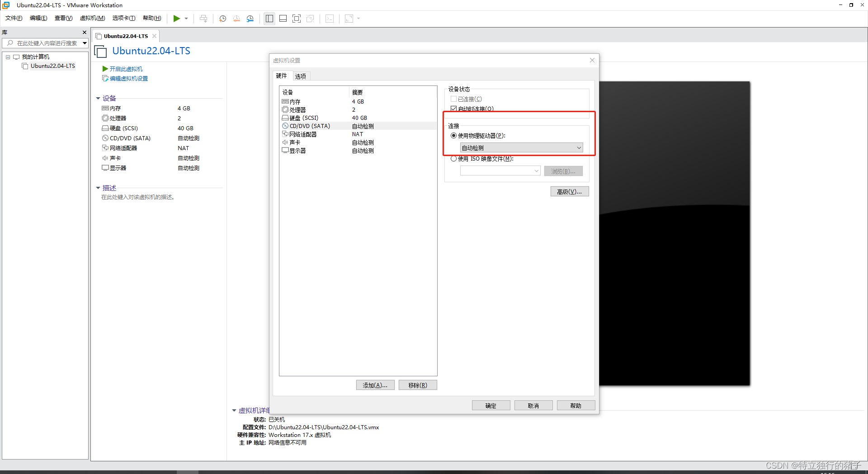Image resolution: width=868 pixels, height=474 pixels.
Task: Select 硬盘 (SCSI) row in settings list
Action: click(x=358, y=118)
